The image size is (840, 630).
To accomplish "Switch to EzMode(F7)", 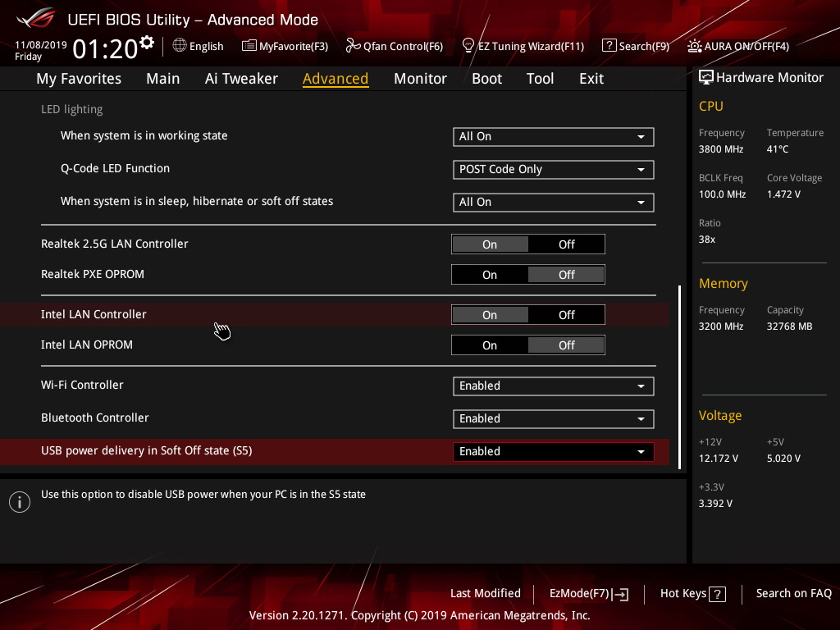I will (589, 594).
